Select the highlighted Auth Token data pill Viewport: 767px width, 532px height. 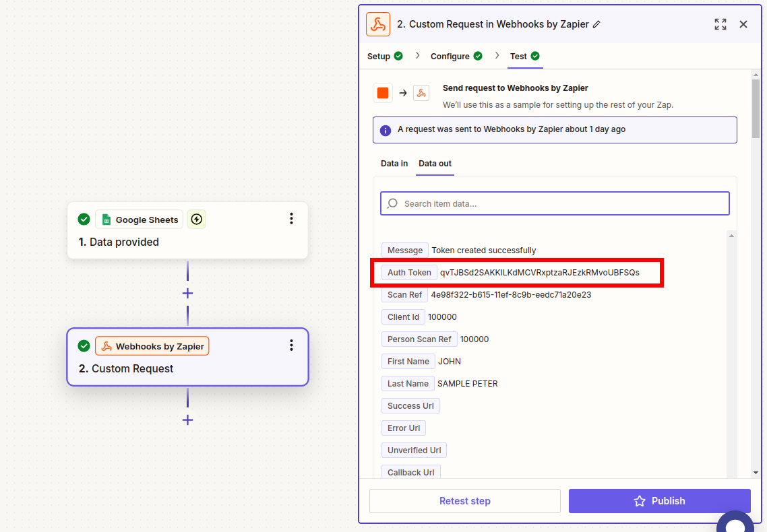(408, 272)
